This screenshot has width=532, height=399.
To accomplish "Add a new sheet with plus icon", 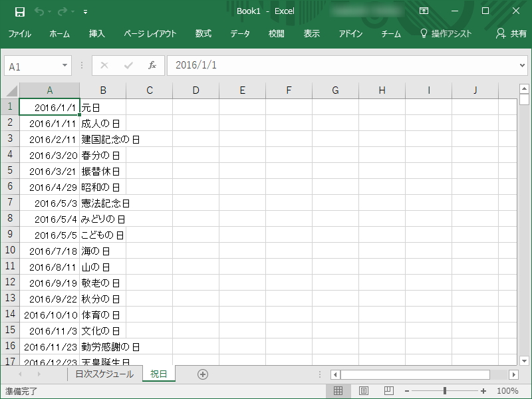I will pos(203,374).
